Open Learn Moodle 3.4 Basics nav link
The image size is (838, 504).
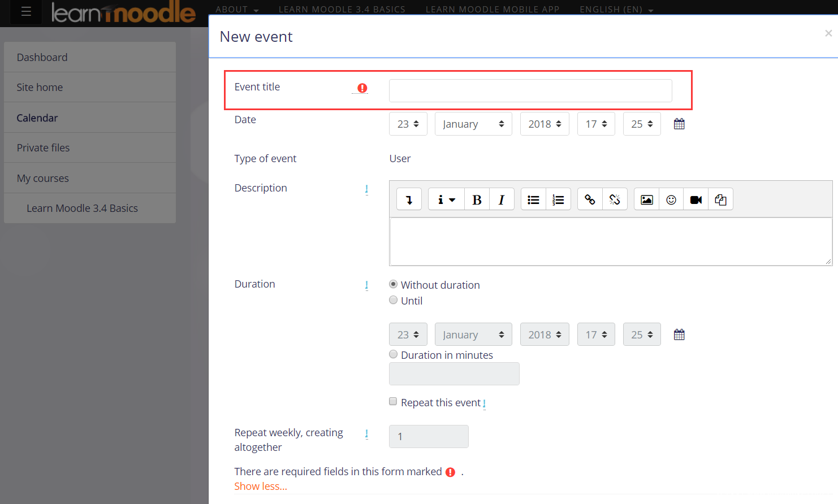pyautogui.click(x=342, y=9)
